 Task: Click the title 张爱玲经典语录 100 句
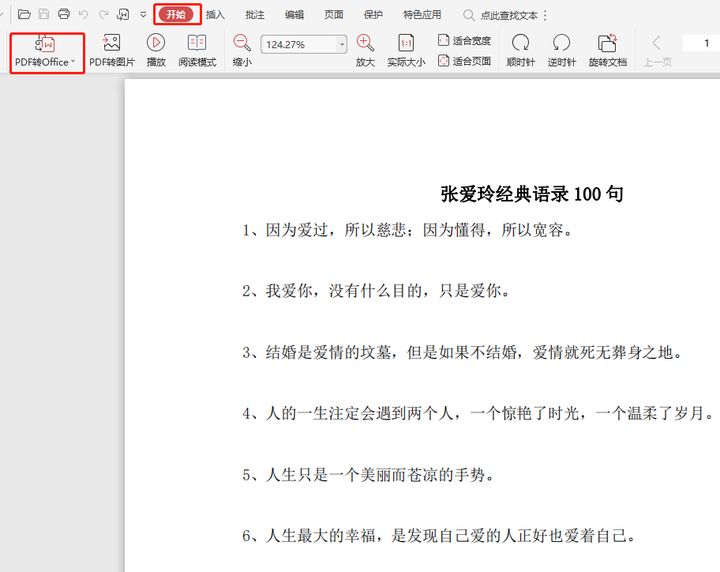click(x=532, y=194)
